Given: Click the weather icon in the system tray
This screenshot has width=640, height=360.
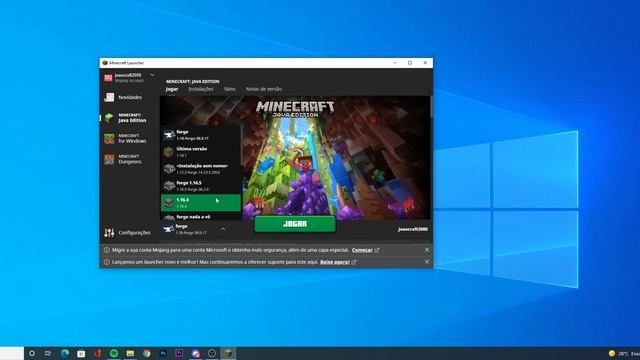Looking at the screenshot, I should click(x=611, y=353).
